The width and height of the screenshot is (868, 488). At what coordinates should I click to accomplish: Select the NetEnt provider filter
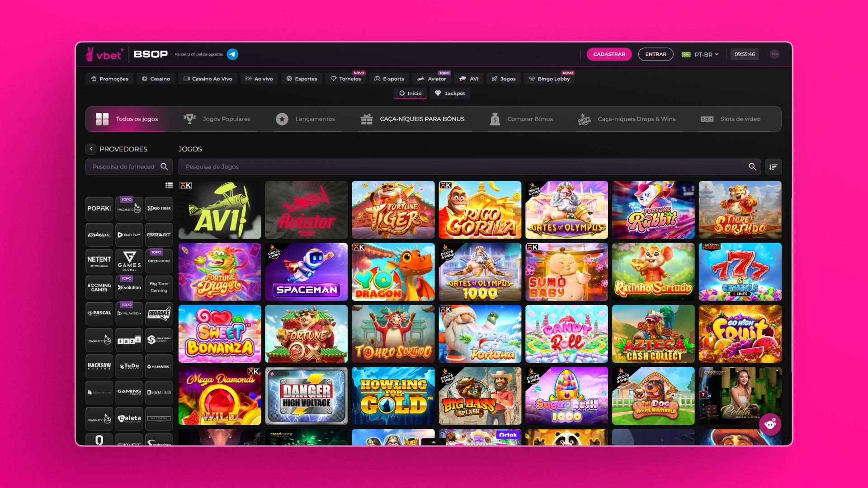(99, 261)
